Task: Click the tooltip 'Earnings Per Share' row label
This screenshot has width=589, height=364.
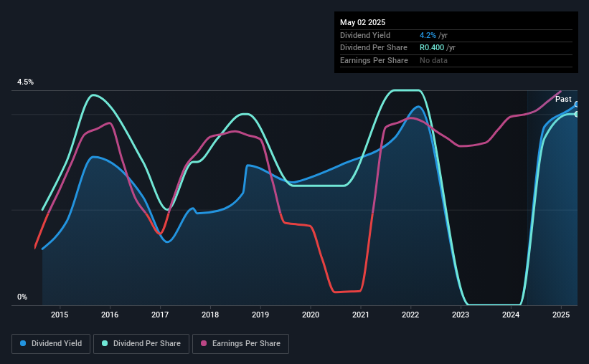Action: (x=374, y=60)
